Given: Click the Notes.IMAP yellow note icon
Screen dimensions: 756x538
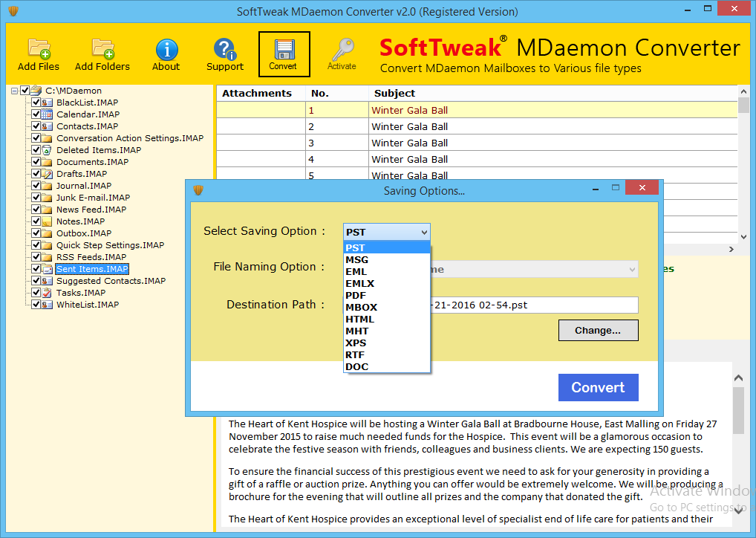Looking at the screenshot, I should pos(47,221).
